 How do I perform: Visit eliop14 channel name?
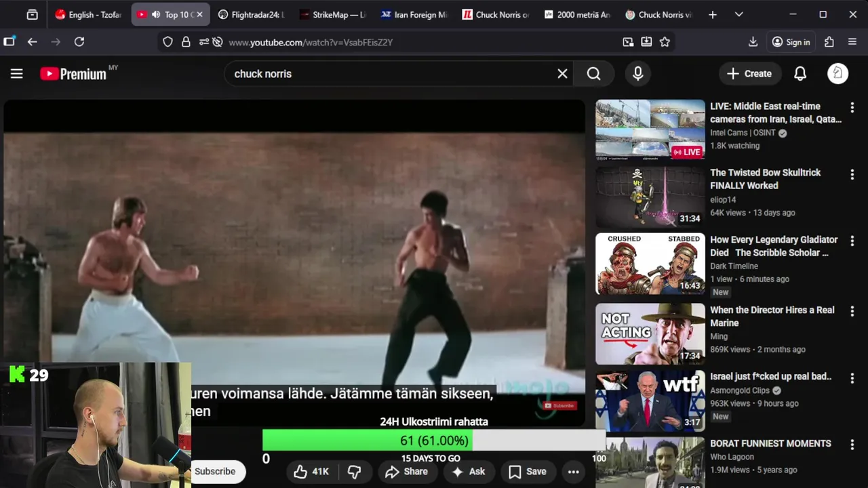click(x=723, y=199)
